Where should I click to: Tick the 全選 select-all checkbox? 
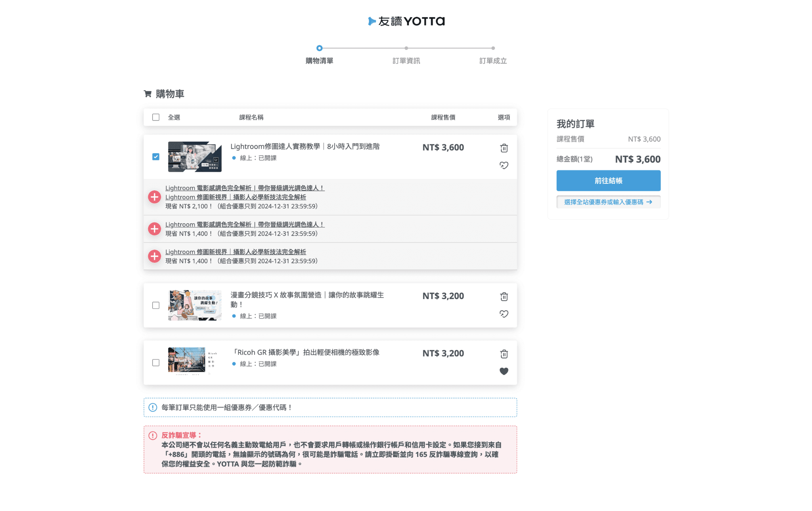[156, 117]
